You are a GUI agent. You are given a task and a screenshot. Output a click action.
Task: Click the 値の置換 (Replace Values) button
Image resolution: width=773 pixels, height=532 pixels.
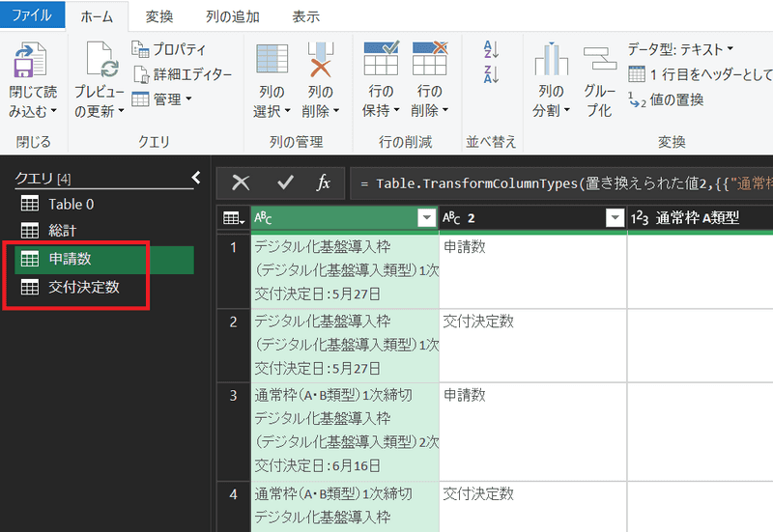(x=666, y=98)
